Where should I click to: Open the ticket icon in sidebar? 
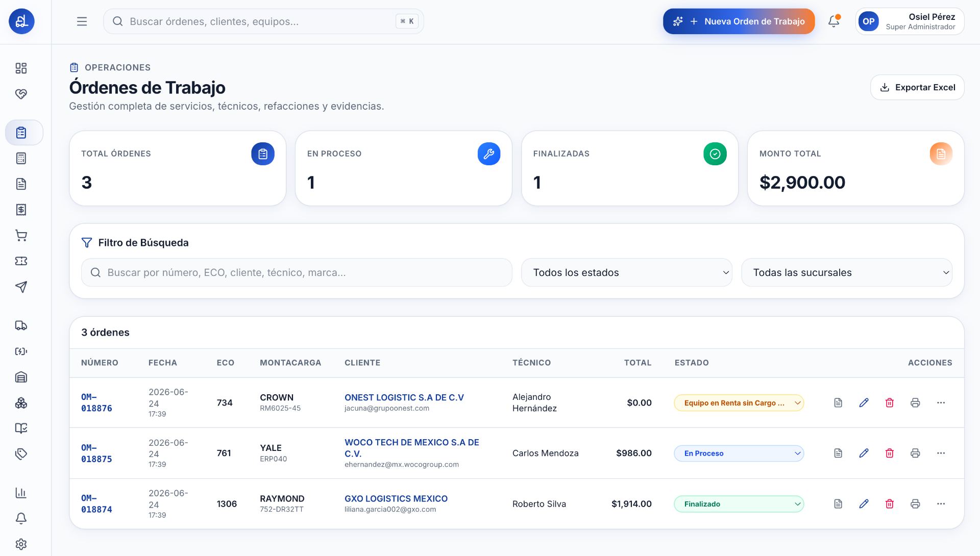click(x=21, y=261)
